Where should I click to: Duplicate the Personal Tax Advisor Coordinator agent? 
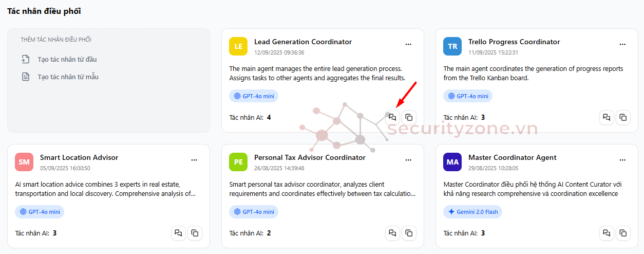click(x=409, y=233)
